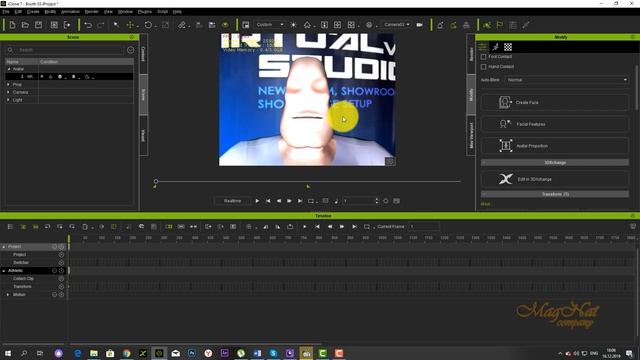Screen dimensions: 640x360
Task: Open the Plugins menu
Action: click(x=145, y=12)
